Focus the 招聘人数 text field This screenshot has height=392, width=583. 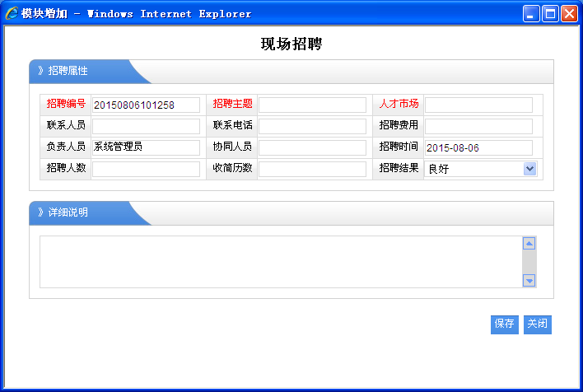(146, 169)
